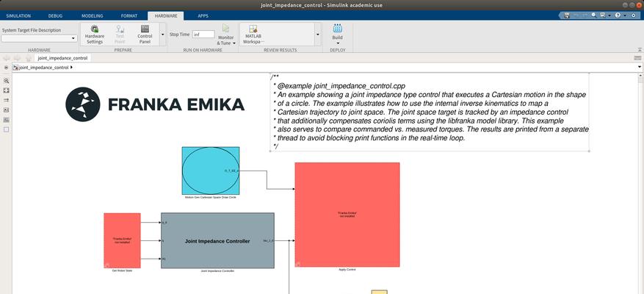Viewport: 644px width, 294px height.
Task: Click the 'Joint Impedance Controller' label below block
Action: pos(217,271)
